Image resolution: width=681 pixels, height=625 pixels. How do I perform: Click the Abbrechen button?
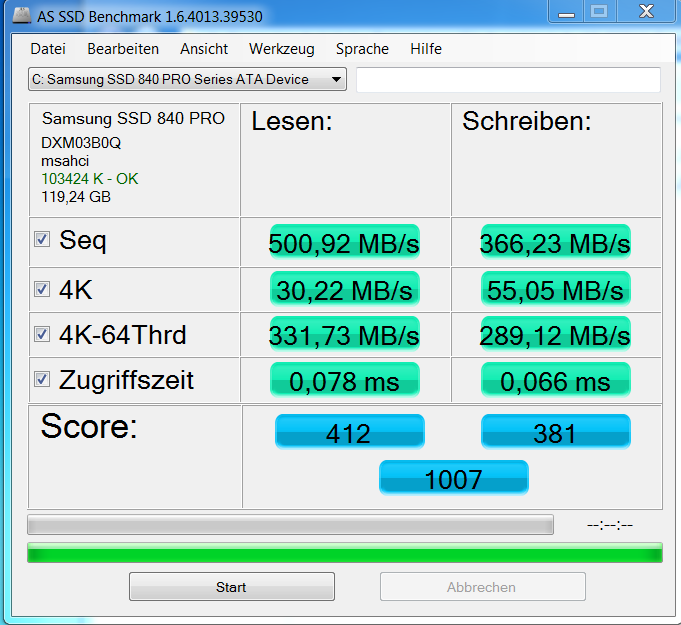coord(483,587)
